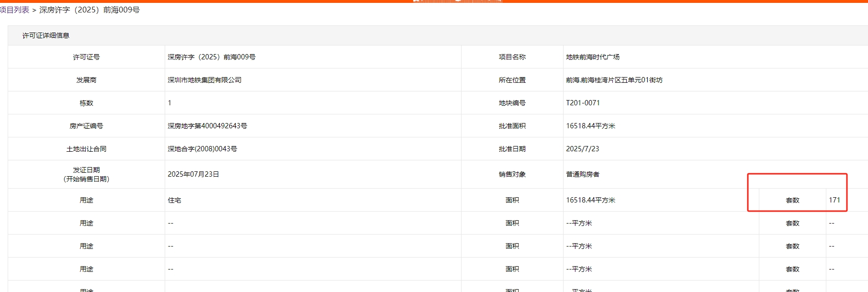Click the value 普通购房者
Viewport: 868px width, 292px height.
tap(583, 174)
